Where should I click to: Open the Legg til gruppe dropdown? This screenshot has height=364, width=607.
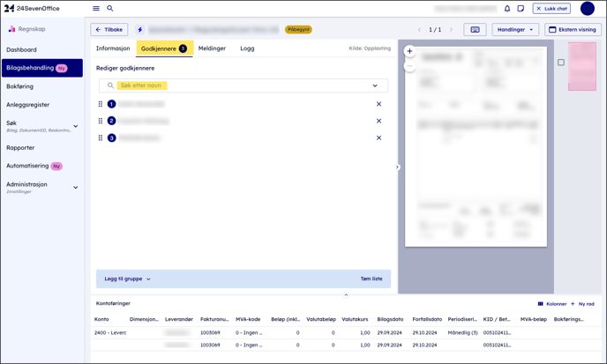click(x=127, y=279)
